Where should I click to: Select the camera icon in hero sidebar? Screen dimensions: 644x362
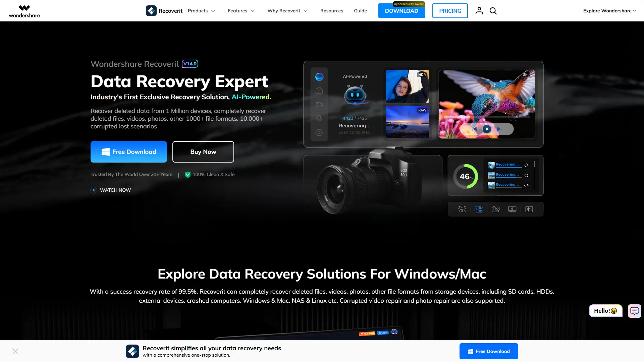coord(319,90)
